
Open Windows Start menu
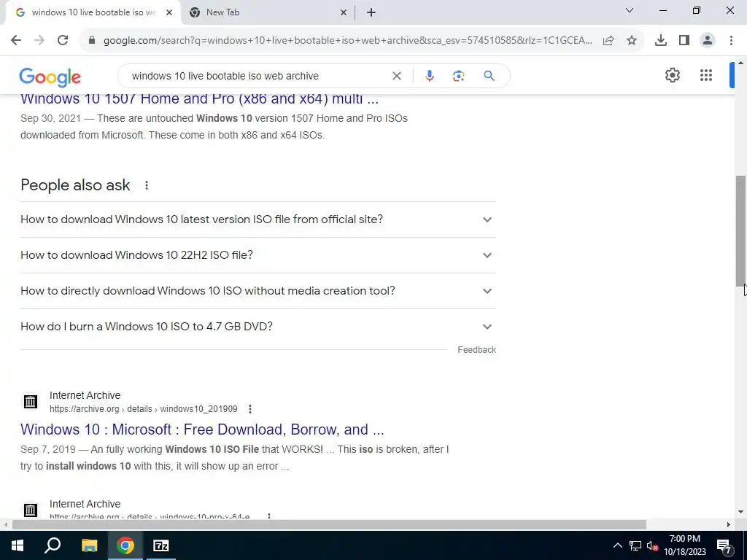[18, 545]
